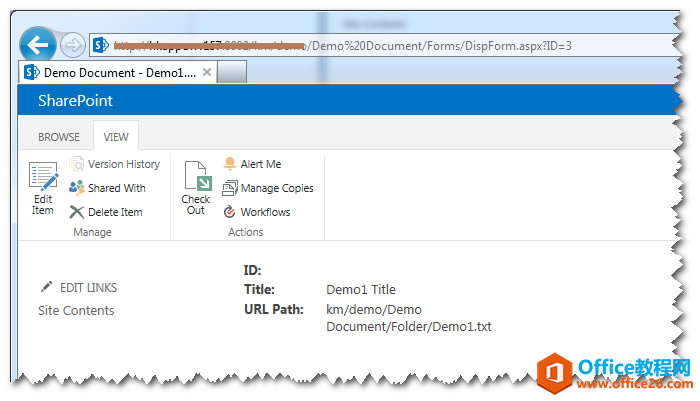Click browser forward arrow button
Screen dimensions: 700x401
[x=72, y=45]
